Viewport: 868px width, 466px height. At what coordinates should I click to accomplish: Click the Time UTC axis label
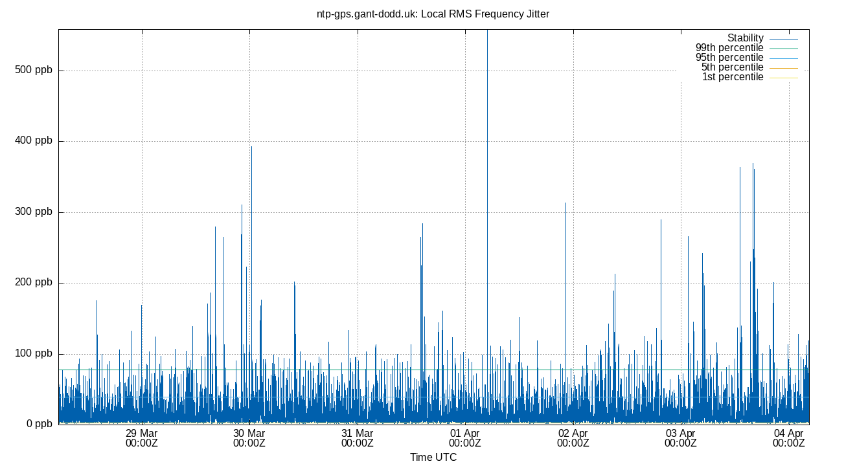434,457
